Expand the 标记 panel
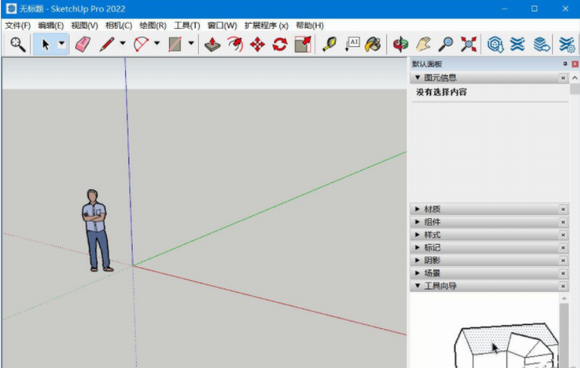Image resolution: width=580 pixels, height=368 pixels. [x=417, y=247]
